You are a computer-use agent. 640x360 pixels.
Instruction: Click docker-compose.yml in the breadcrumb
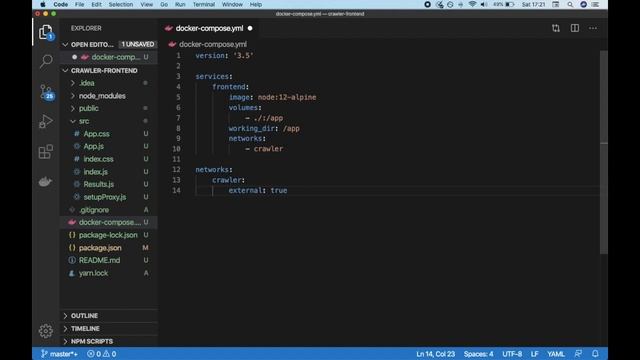(213, 44)
